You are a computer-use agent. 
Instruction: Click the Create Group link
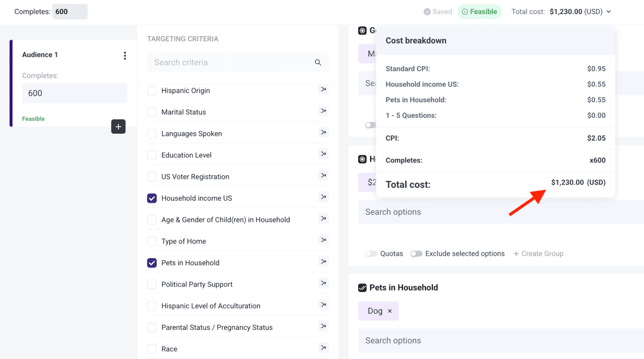click(x=538, y=254)
